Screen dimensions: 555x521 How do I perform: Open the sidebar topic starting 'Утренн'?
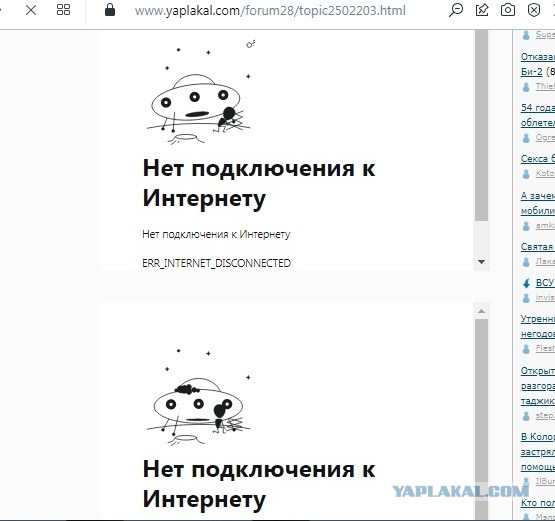[x=538, y=319]
